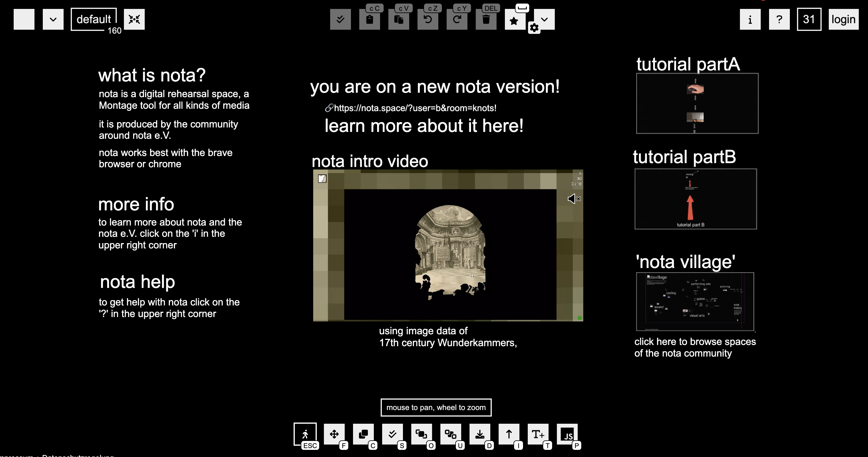Click the 'you are on a new nota version!' heading
868x457 pixels.
[435, 86]
